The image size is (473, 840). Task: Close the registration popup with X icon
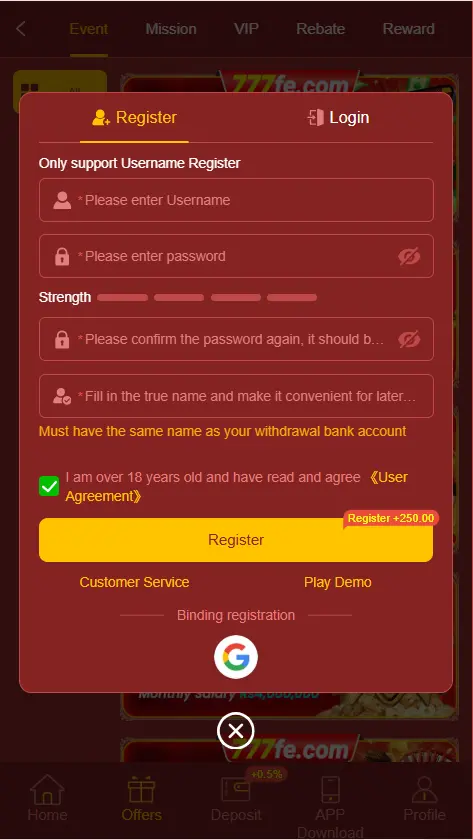pos(236,730)
